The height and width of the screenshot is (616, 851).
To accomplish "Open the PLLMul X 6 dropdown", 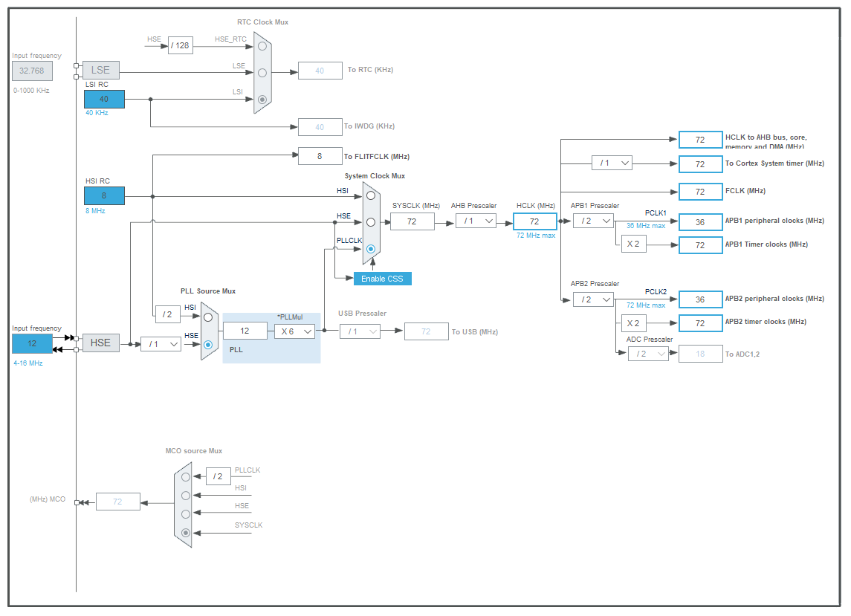I will 295,331.
